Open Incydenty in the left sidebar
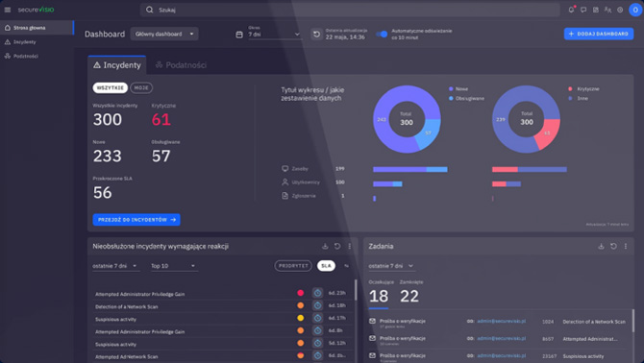This screenshot has width=644, height=363. 37,42
